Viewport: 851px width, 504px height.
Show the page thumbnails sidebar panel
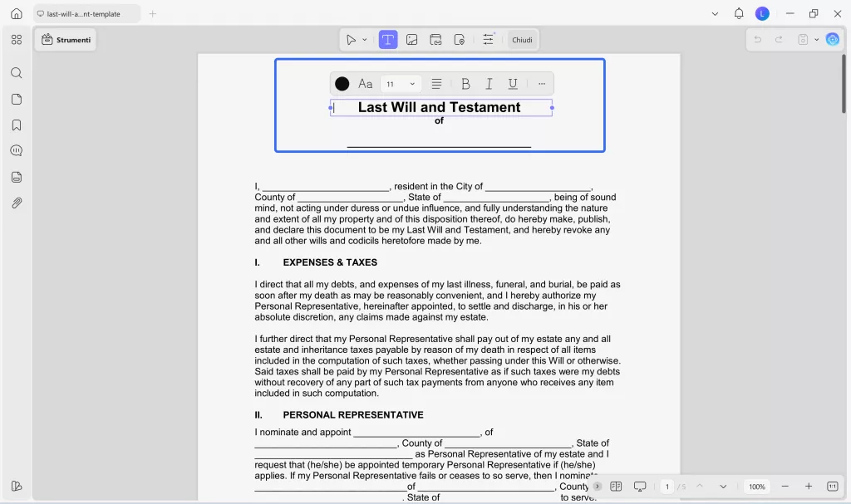17,99
